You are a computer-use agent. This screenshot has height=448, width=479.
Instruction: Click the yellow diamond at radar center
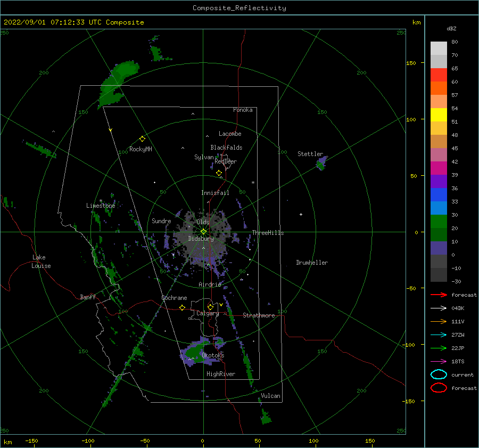[203, 232]
